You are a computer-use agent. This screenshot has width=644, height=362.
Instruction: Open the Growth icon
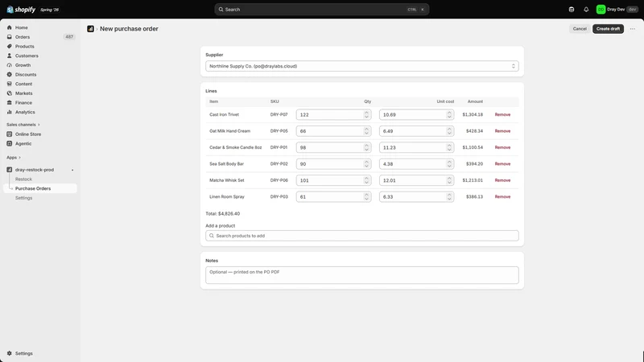point(10,65)
